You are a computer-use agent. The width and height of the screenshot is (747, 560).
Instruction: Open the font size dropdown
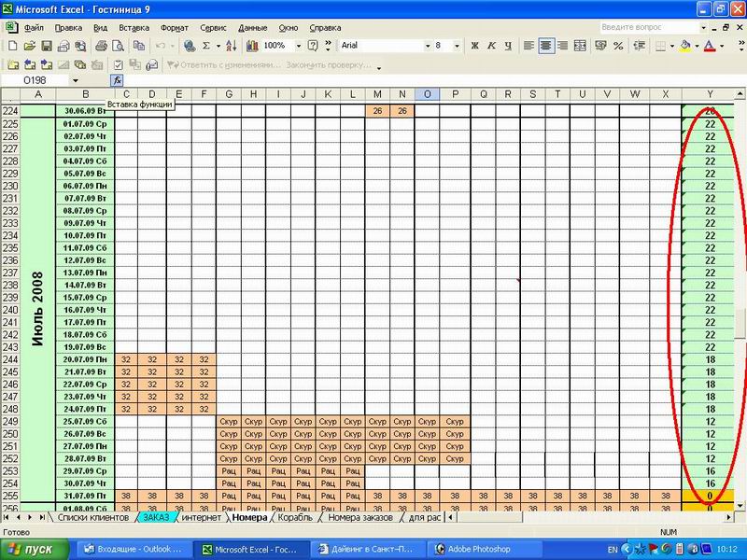[x=458, y=46]
